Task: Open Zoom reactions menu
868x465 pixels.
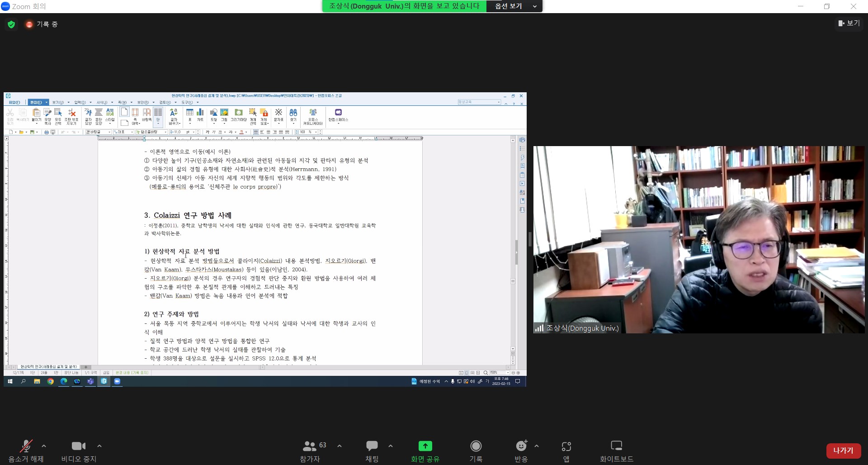Action: click(x=521, y=451)
